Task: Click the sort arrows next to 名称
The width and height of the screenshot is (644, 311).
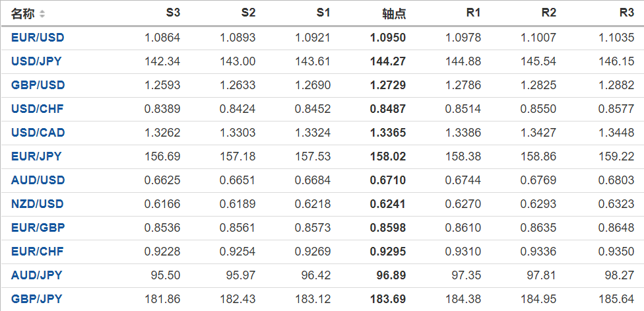Action: click(x=43, y=14)
